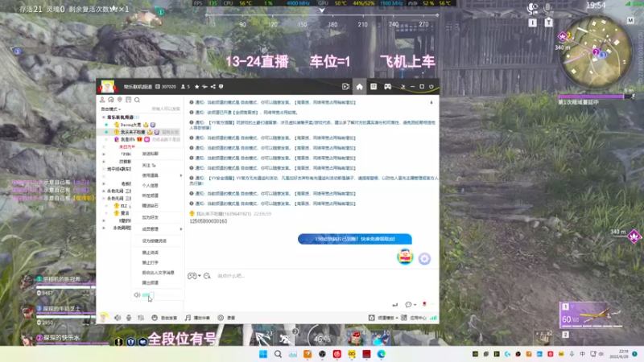Open the audio mixer sliders icon
This screenshot has width=644, height=362.
point(140,318)
